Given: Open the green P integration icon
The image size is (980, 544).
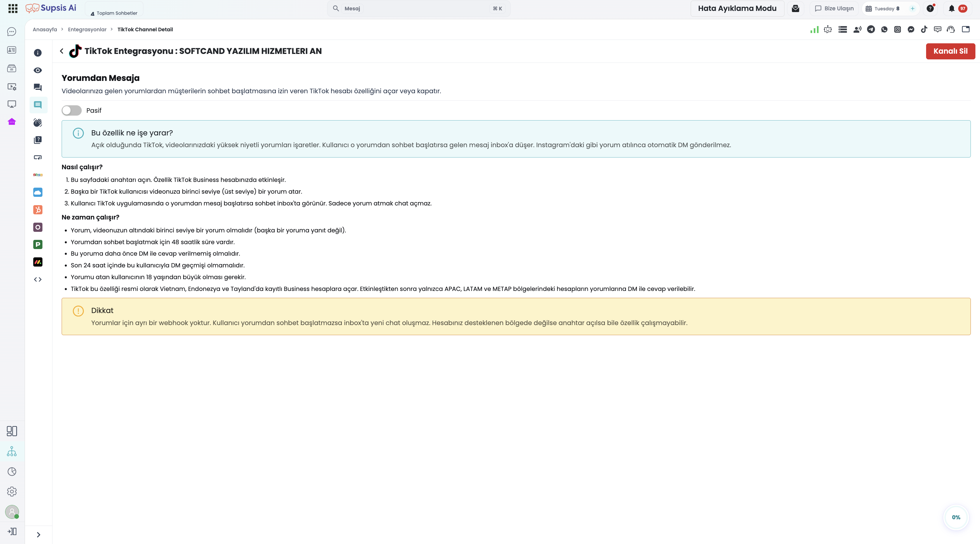Looking at the screenshot, I should [x=38, y=244].
